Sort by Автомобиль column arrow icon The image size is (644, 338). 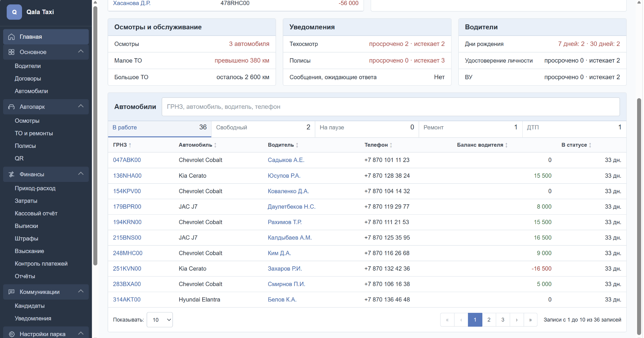pyautogui.click(x=215, y=145)
